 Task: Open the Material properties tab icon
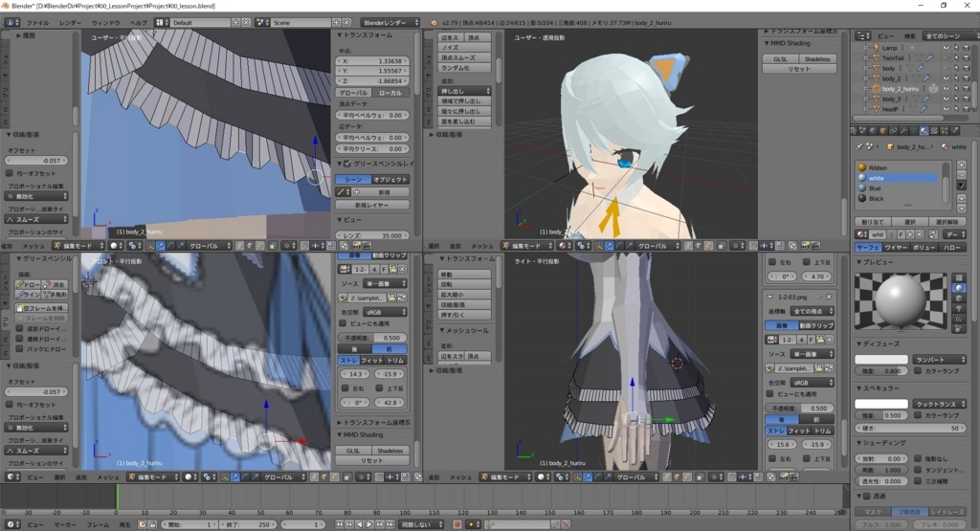[924, 130]
